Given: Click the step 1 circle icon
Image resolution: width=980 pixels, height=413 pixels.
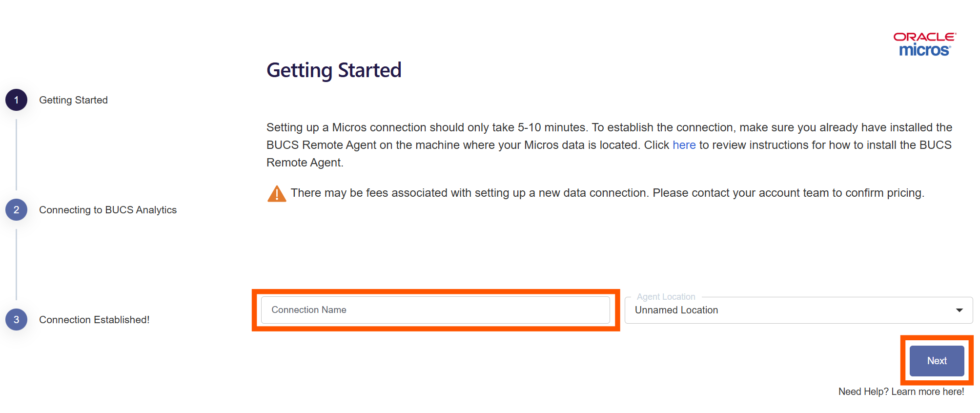Looking at the screenshot, I should [x=16, y=100].
